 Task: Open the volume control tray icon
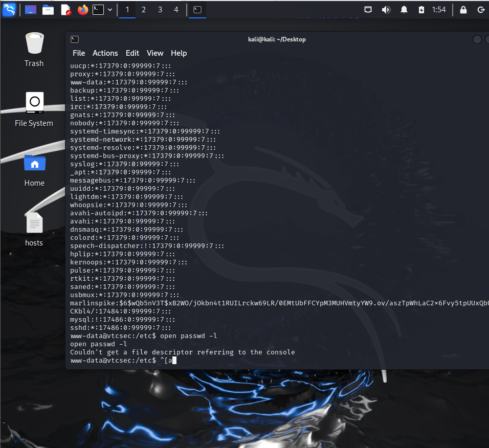(386, 10)
